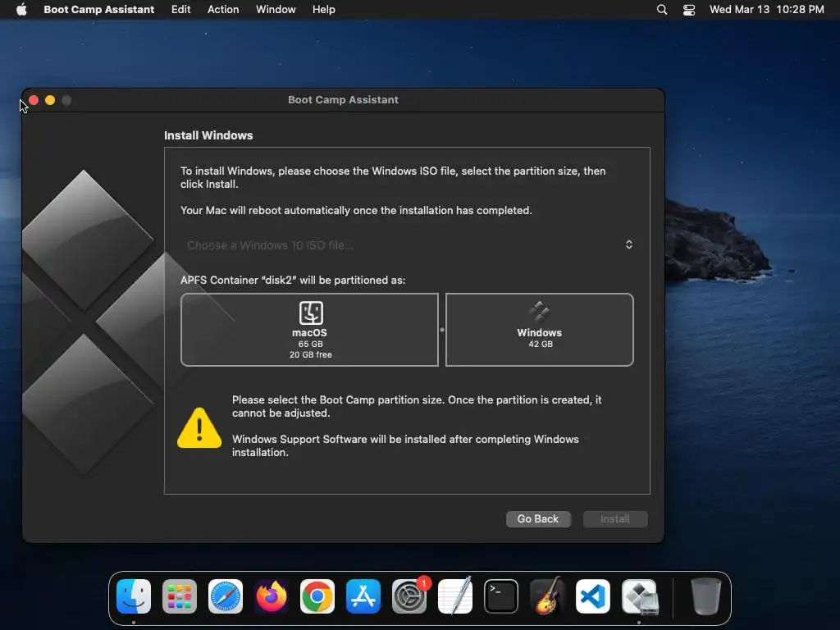Screen dimensions: 840x630
Task: Click the Install Windows heading
Action: coord(208,135)
